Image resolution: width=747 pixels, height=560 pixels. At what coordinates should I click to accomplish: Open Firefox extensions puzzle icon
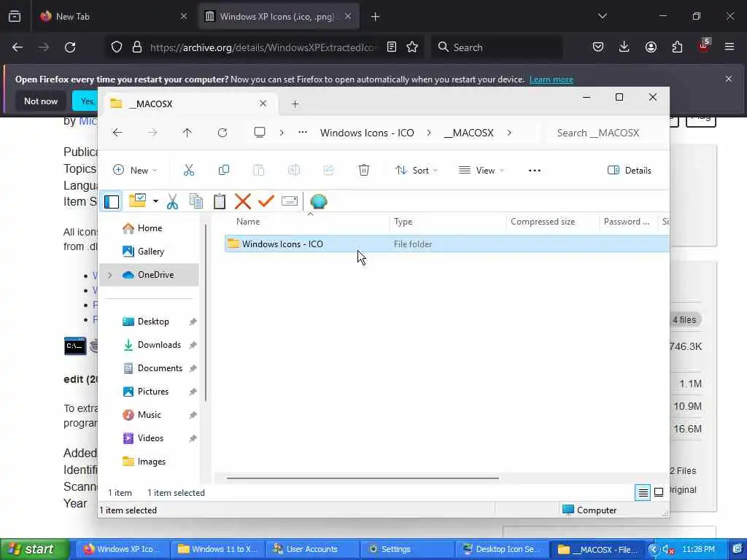coord(677,47)
